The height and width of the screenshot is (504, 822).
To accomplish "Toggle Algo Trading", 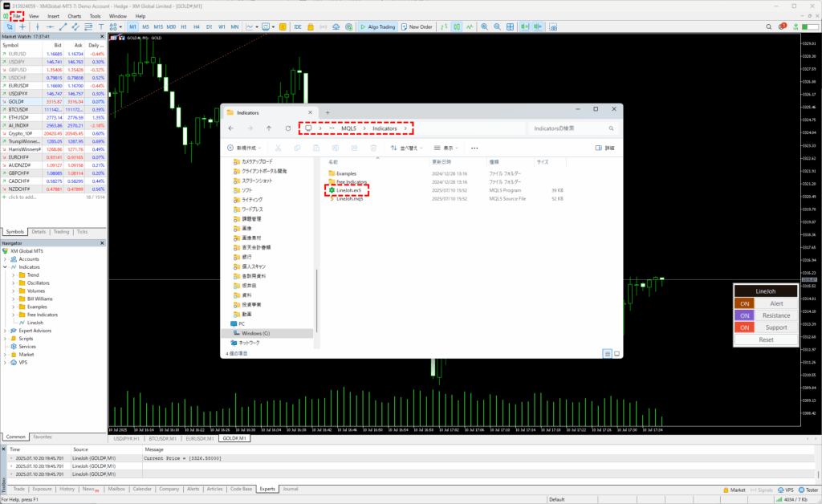I will pyautogui.click(x=377, y=26).
